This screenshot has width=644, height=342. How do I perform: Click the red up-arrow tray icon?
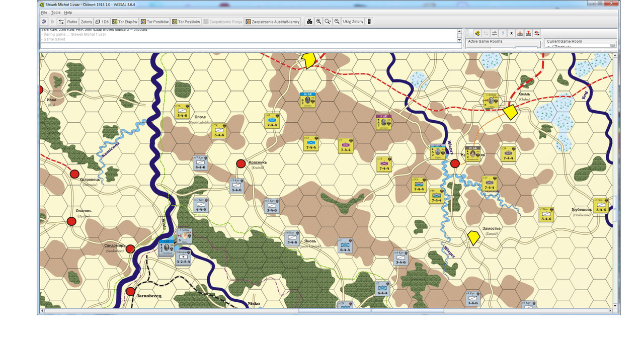528,33
